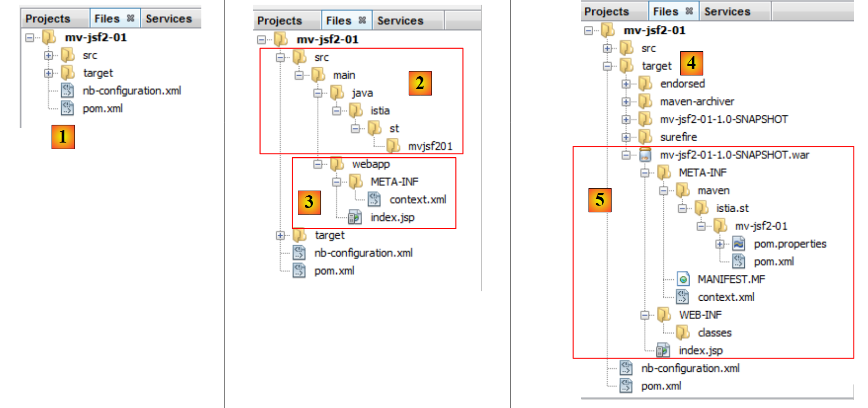Collapse the webapp folder node
The image size is (868, 408).
(318, 164)
